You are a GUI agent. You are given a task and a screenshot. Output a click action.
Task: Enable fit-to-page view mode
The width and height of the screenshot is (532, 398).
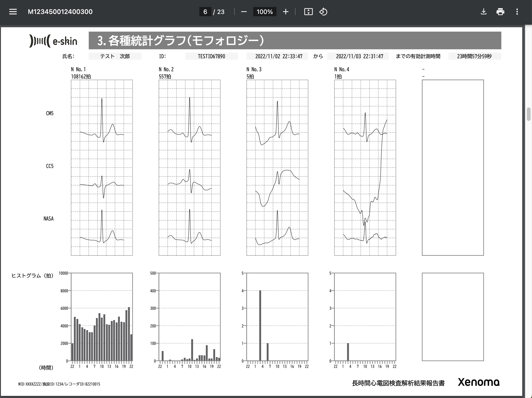tap(308, 12)
